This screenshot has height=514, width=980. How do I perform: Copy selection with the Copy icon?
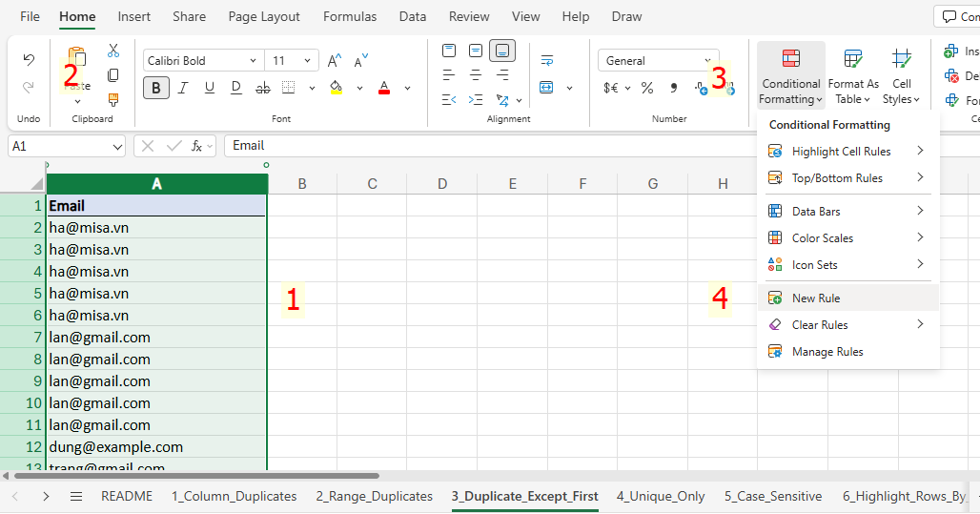coord(113,75)
